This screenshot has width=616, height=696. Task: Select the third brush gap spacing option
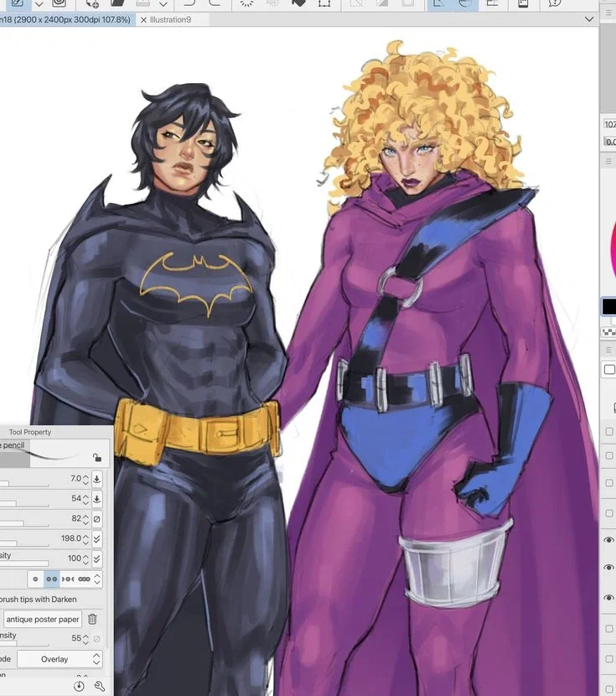point(68,579)
